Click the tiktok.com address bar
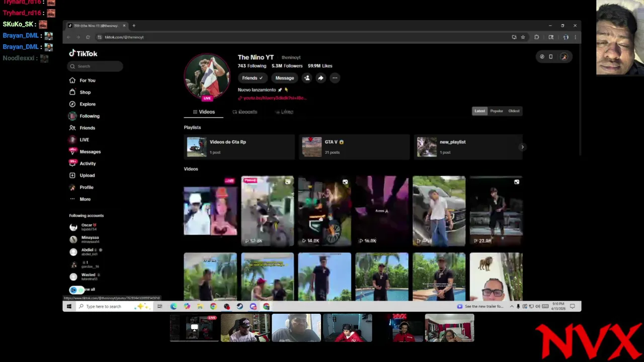Screen dimensions: 644x362 [302, 37]
